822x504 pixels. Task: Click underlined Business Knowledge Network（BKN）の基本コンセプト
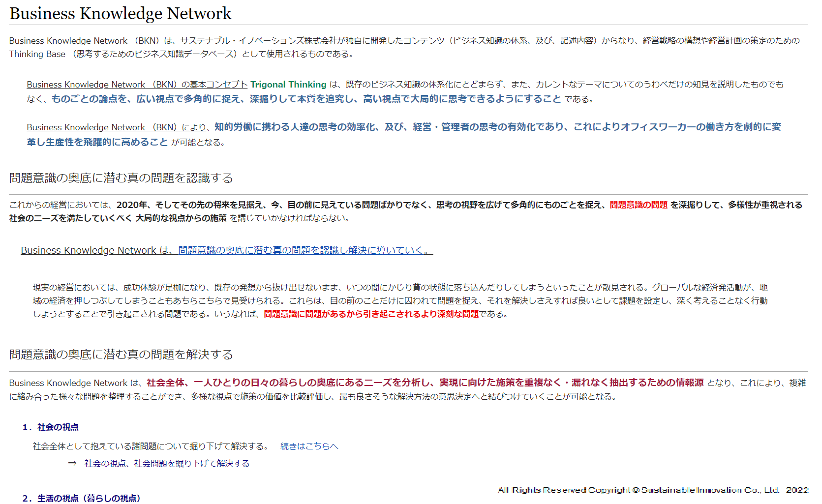click(137, 85)
